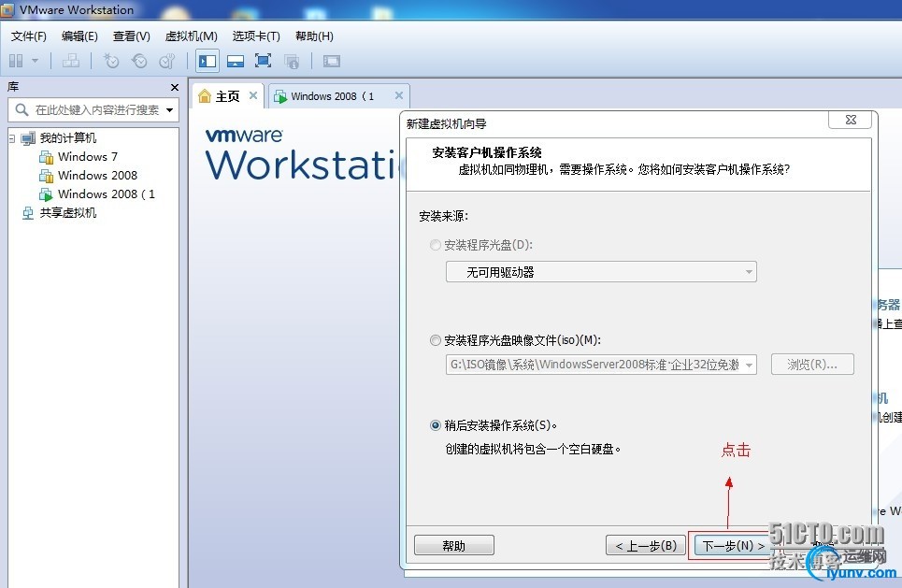
Task: Open the 文件(F) menu
Action: point(29,36)
